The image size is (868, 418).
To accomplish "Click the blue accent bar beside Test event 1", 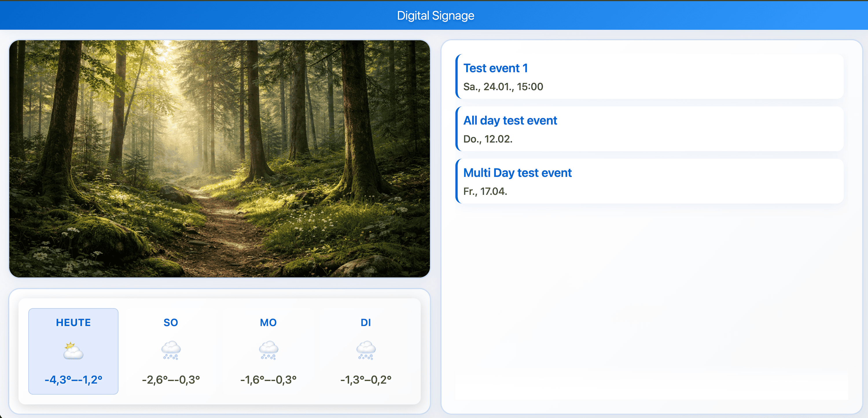I will [x=457, y=77].
